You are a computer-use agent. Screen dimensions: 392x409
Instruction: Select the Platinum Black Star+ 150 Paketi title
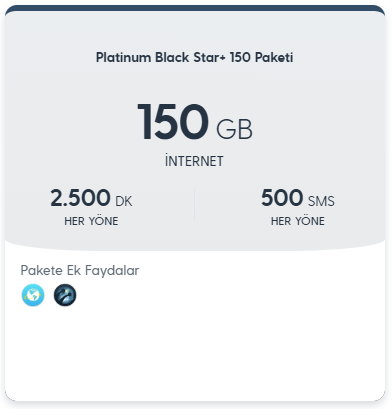click(195, 57)
